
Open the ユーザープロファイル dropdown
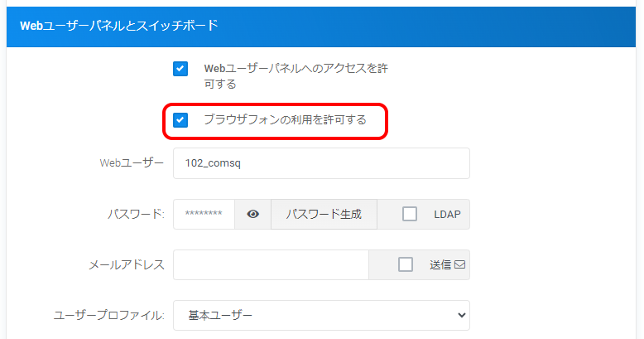click(321, 316)
